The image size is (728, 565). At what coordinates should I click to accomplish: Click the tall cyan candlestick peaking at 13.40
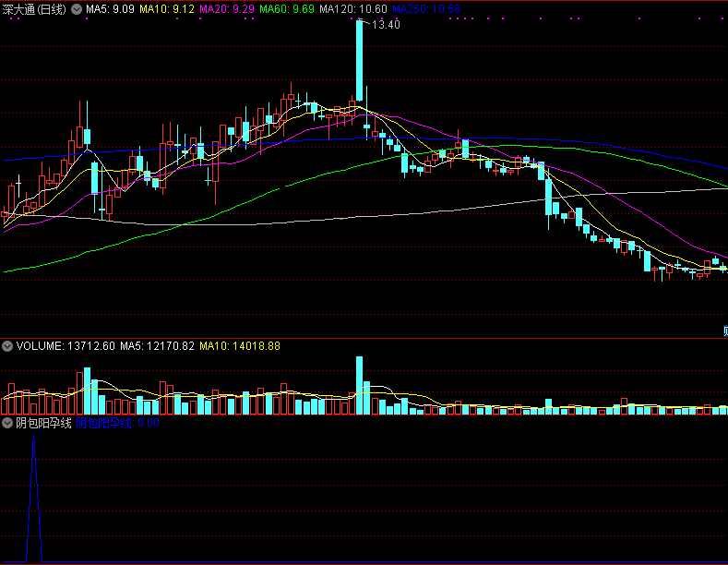pos(359,60)
